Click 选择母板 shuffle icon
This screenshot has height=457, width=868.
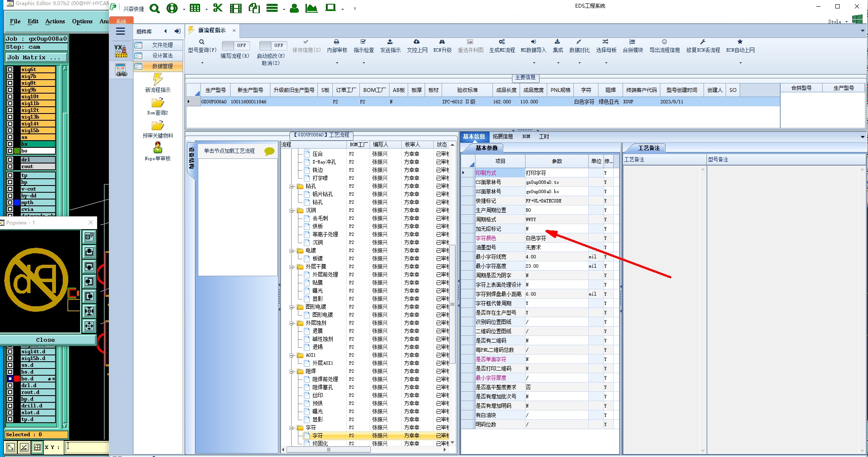click(x=605, y=42)
